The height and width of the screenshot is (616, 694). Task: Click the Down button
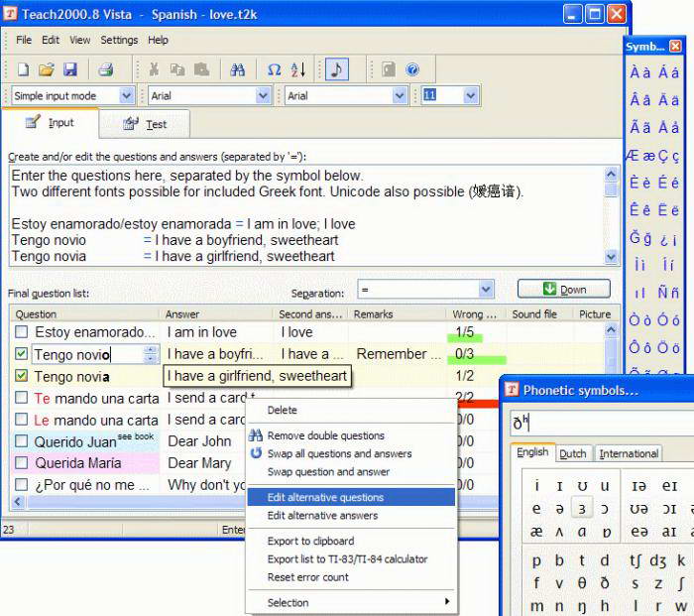(564, 290)
